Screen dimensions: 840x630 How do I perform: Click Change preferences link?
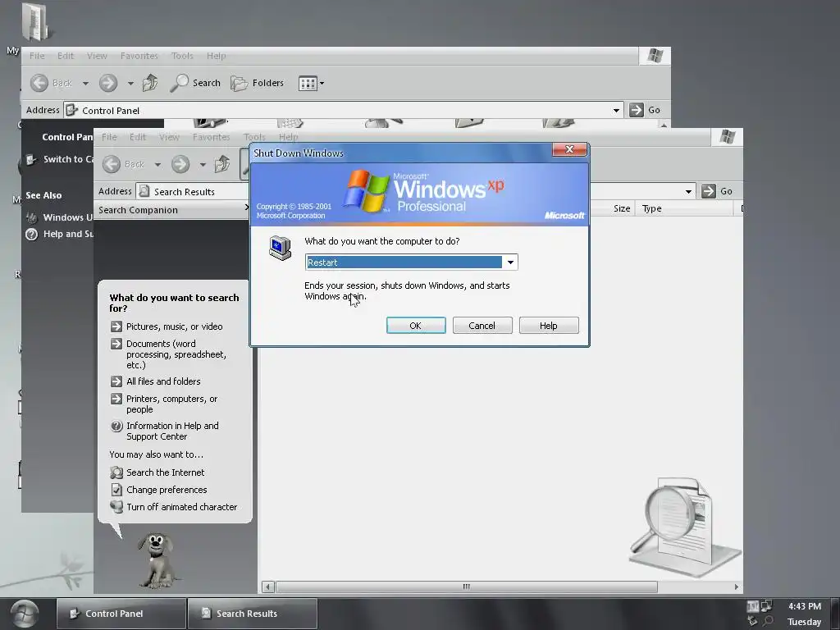click(x=167, y=490)
